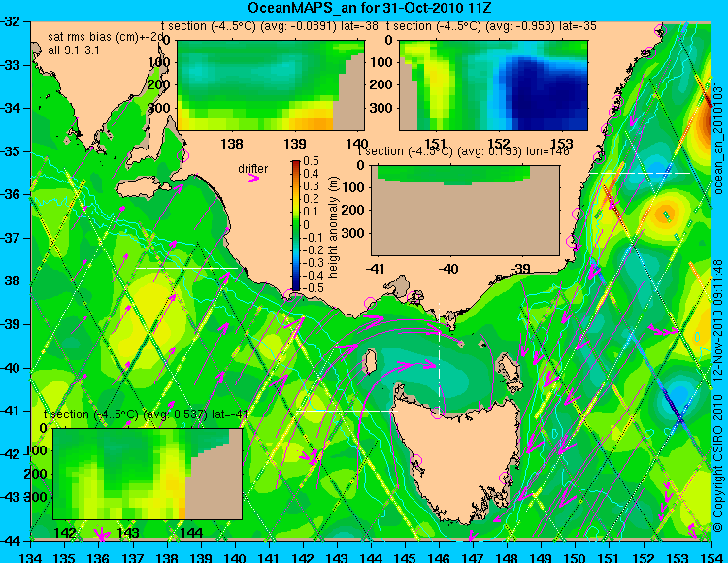Click the -44 latitude axis label
This screenshot has height=563, width=728.
click(10, 541)
